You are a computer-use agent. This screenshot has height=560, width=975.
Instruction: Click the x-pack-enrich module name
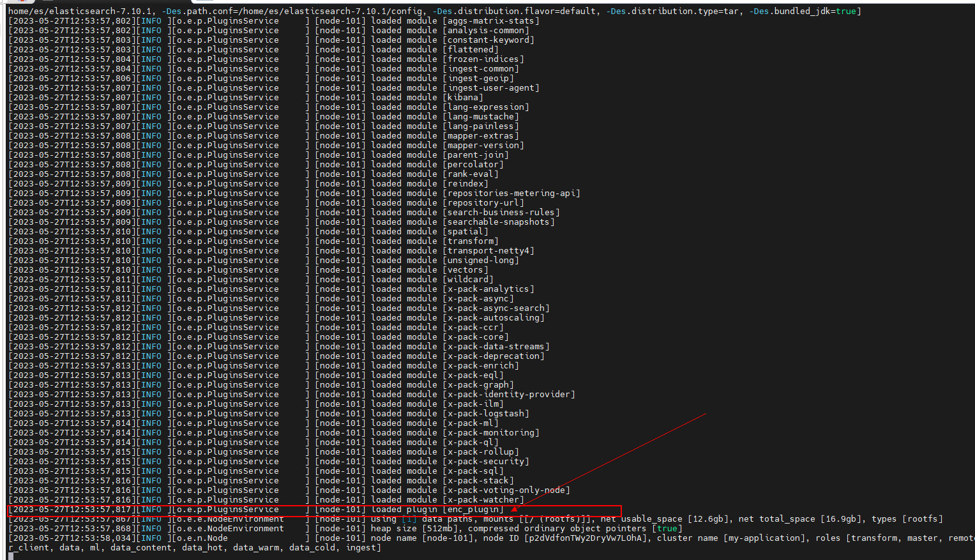coord(481,366)
